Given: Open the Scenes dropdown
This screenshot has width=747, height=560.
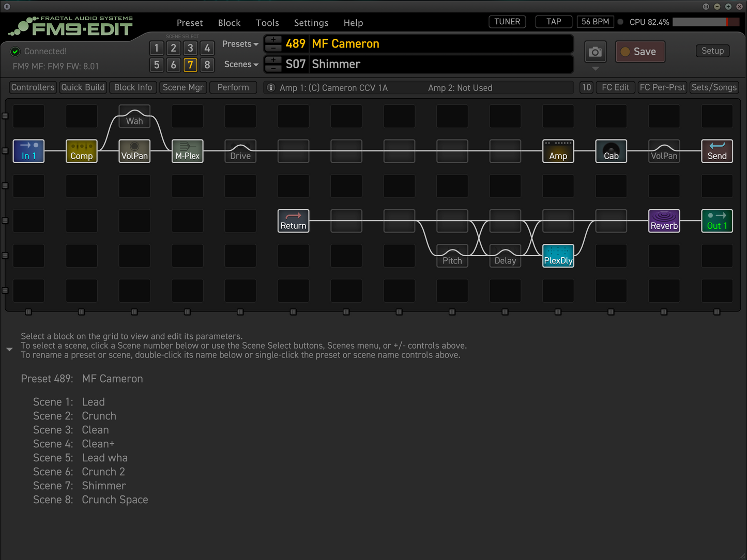Looking at the screenshot, I should pyautogui.click(x=241, y=64).
